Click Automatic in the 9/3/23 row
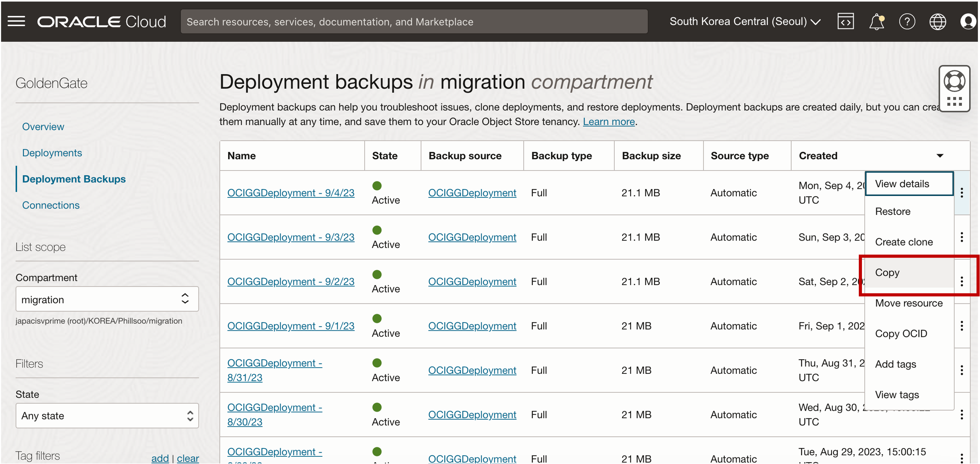Image resolution: width=980 pixels, height=464 pixels. click(x=733, y=237)
